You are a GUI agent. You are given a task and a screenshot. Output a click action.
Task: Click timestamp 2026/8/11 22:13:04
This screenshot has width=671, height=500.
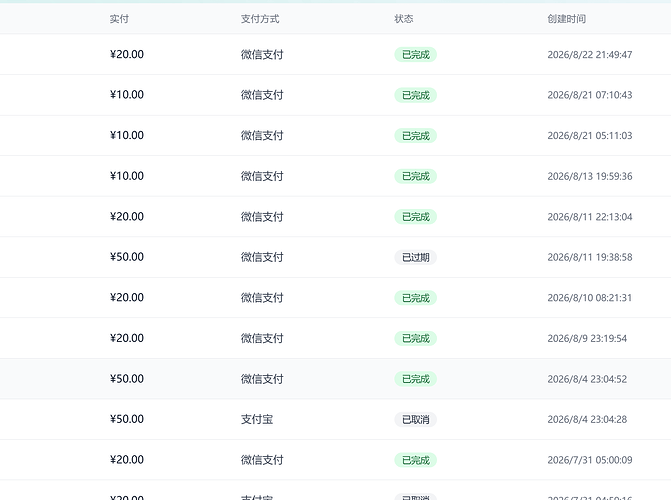590,217
